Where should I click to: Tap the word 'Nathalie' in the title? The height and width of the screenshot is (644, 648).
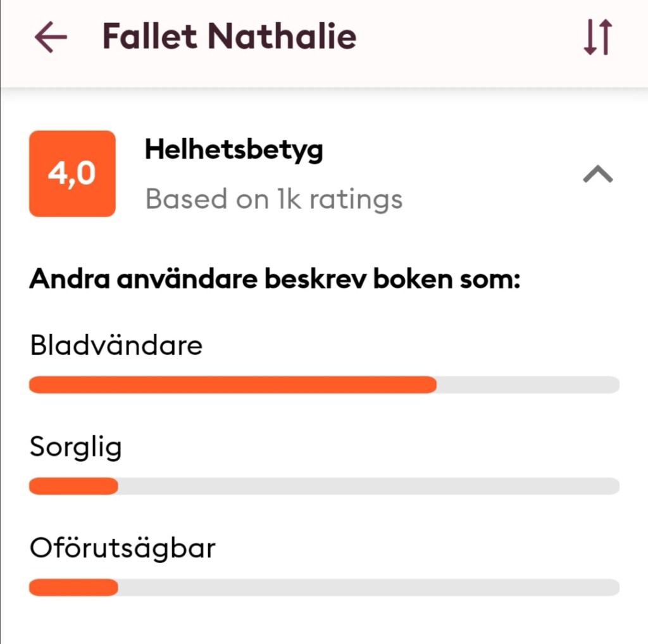[x=282, y=37]
